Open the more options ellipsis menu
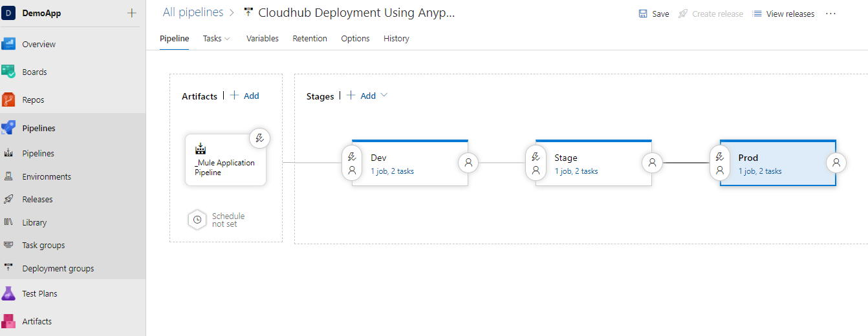 tap(831, 14)
